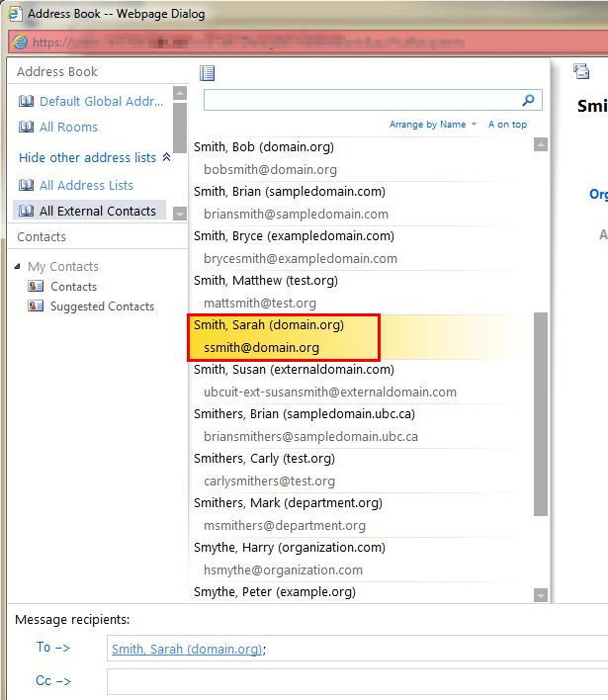Click the Contacts folder card icon
This screenshot has height=700, width=608.
tap(35, 287)
